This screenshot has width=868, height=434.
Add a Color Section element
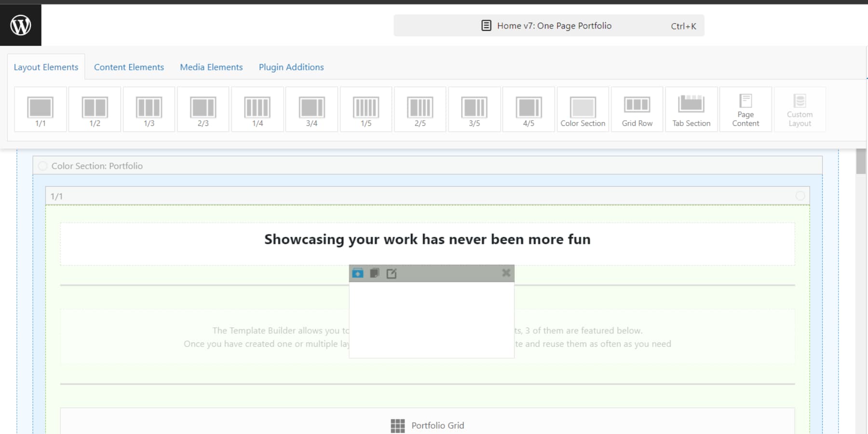(583, 109)
